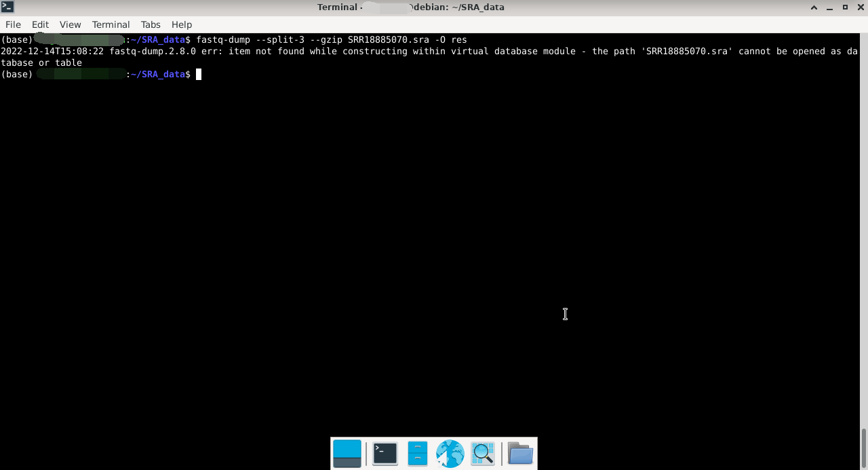Viewport: 868px width, 470px height.
Task: Open the Edit menu
Action: click(40, 24)
